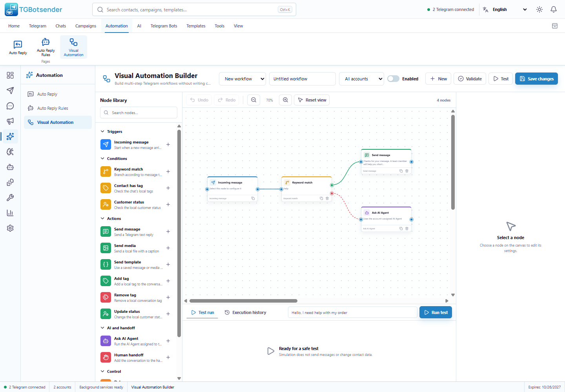Open the notifications bell
The image size is (565, 392).
554,9
